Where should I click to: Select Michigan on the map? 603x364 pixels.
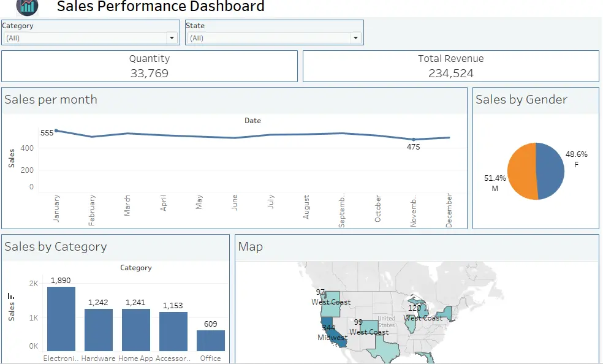tap(422, 310)
